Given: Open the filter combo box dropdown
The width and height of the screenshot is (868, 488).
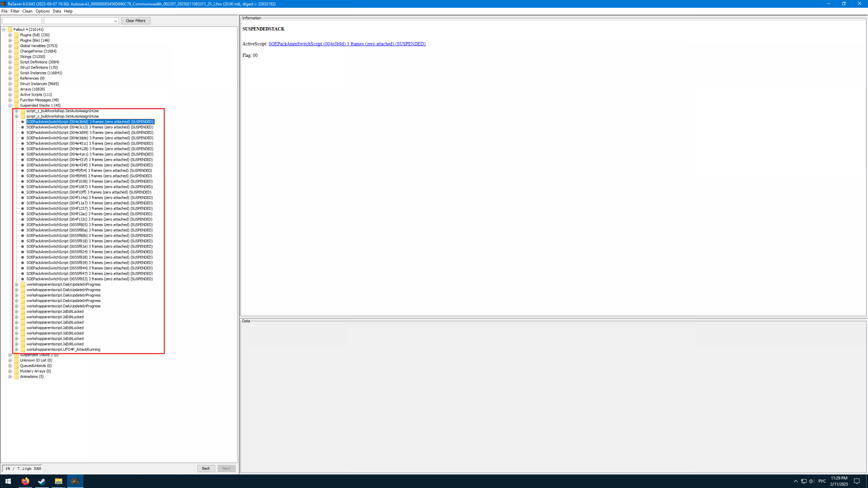Looking at the screenshot, I should pyautogui.click(x=115, y=21).
